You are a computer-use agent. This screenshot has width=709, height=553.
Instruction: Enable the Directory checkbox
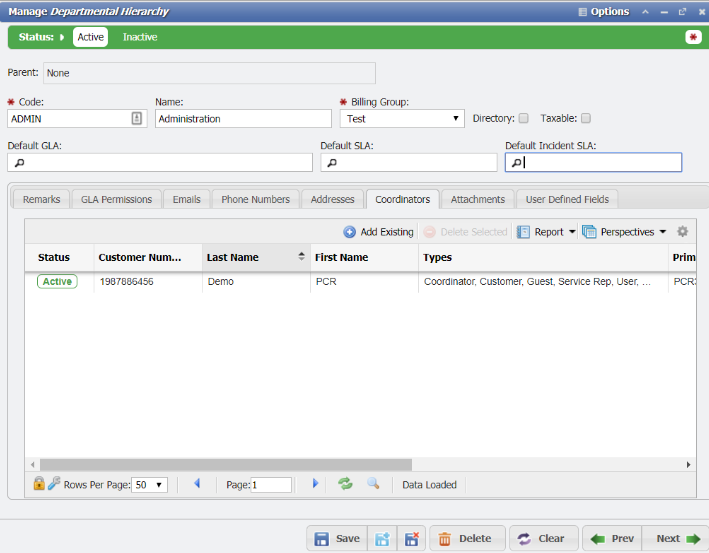point(523,118)
